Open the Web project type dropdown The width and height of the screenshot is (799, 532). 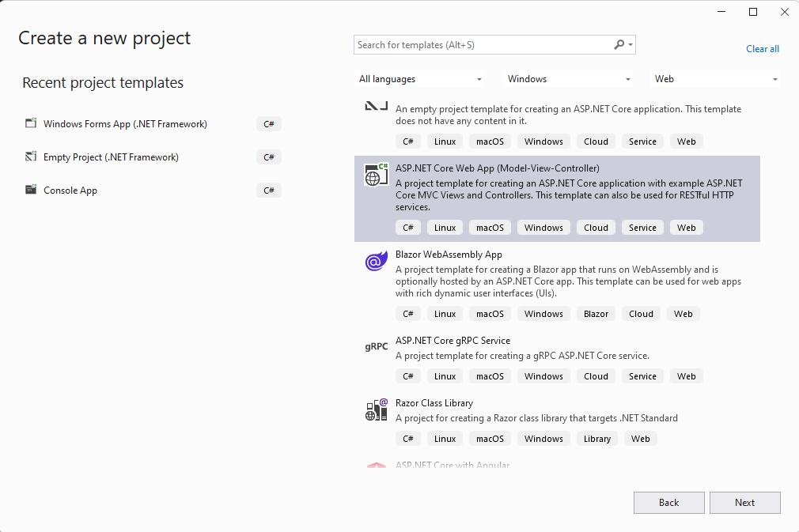pyautogui.click(x=714, y=79)
